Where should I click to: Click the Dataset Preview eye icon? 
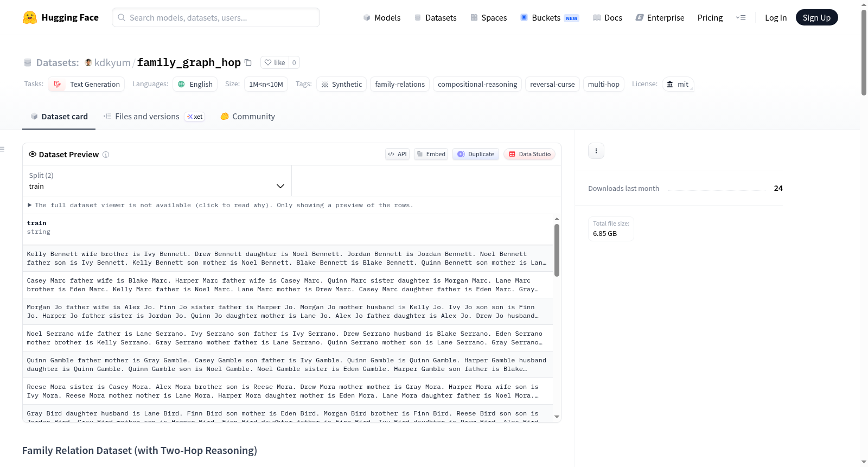click(33, 154)
